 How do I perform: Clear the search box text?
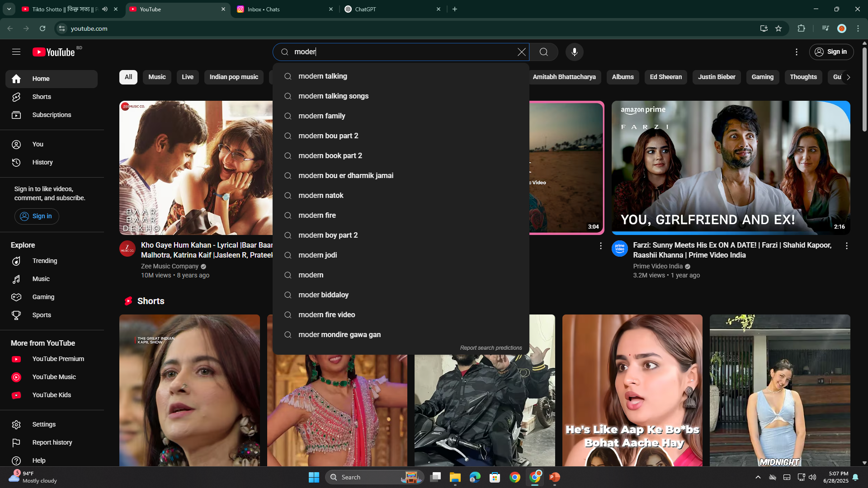pyautogui.click(x=521, y=52)
